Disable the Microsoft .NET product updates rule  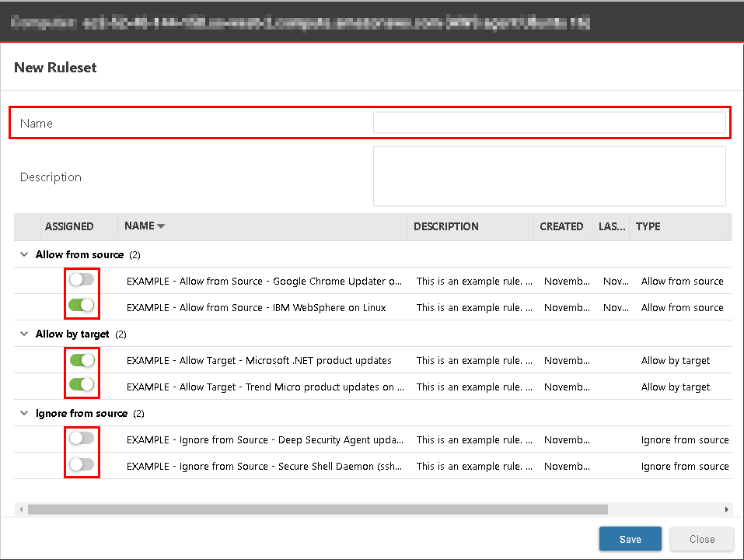[82, 360]
